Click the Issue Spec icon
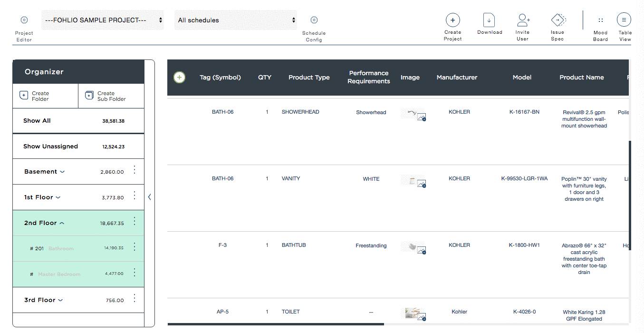The width and height of the screenshot is (644, 333). pyautogui.click(x=558, y=20)
